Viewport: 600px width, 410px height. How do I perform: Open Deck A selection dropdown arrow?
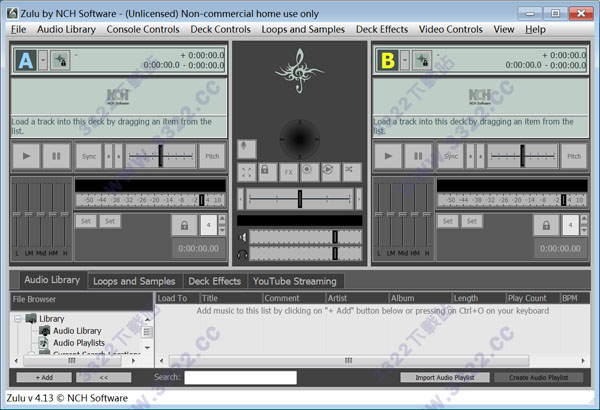43,60
